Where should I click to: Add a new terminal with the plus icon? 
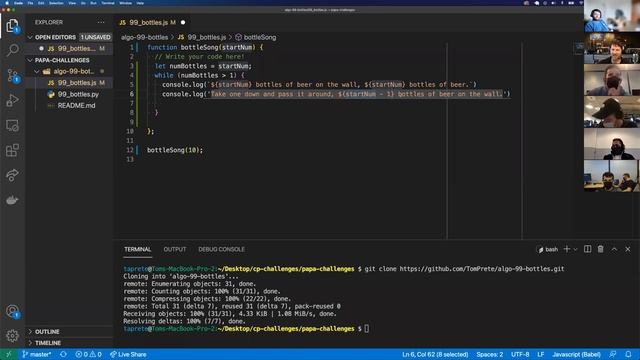tap(567, 249)
